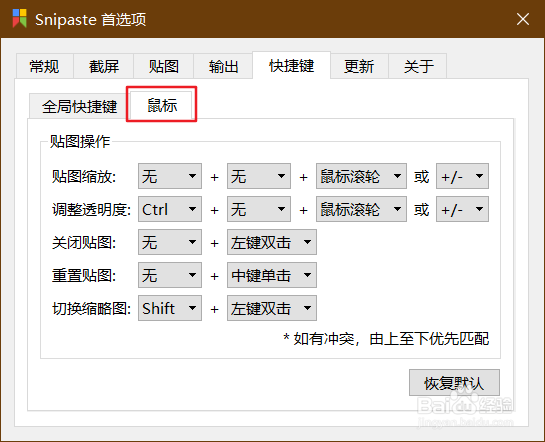
Task: Expand 左键双击 dropdown for 关闭贴图
Action: 272,242
